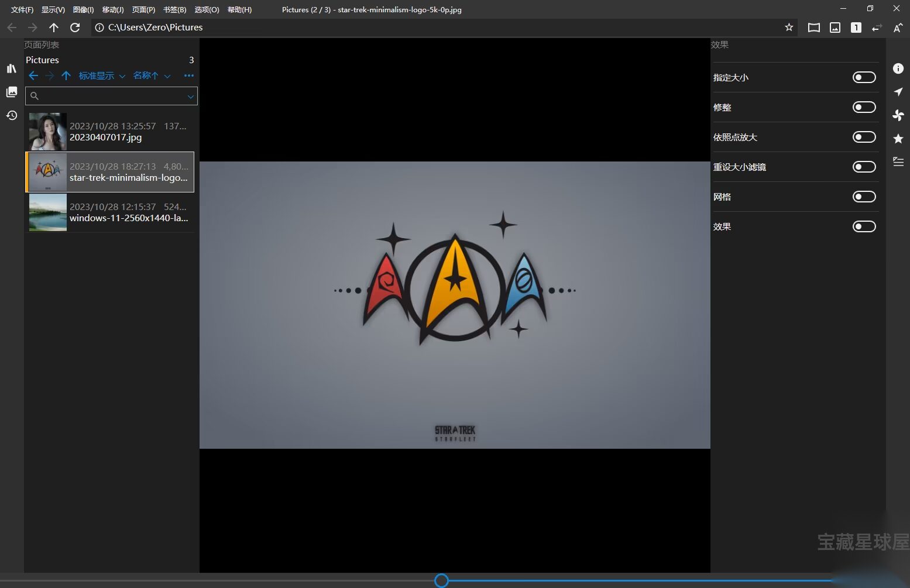Click the page slider handle at the bottom
Image resolution: width=910 pixels, height=588 pixels.
pos(442,580)
